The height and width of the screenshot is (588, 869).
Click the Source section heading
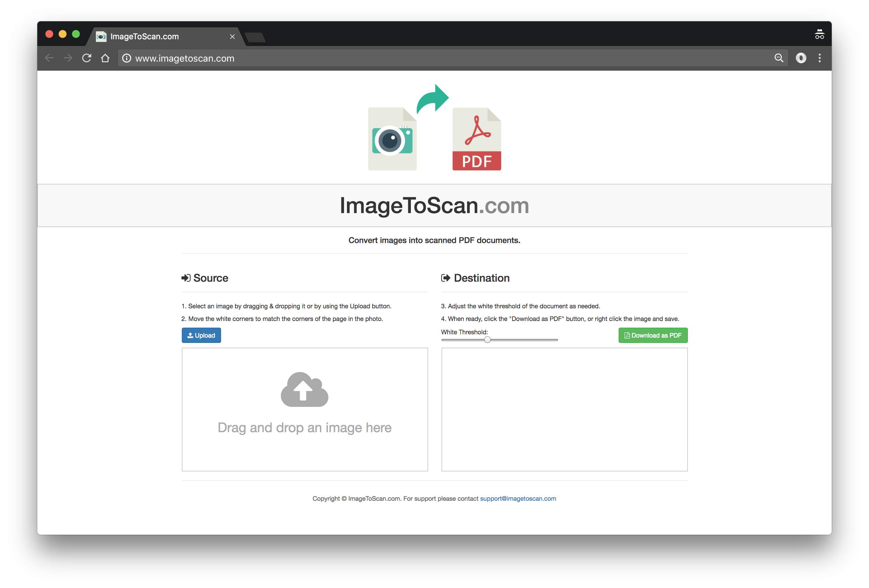tap(210, 278)
